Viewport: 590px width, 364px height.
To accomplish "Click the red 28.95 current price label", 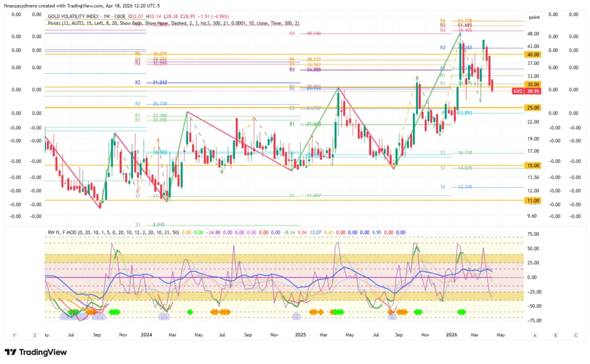I will pos(534,92).
